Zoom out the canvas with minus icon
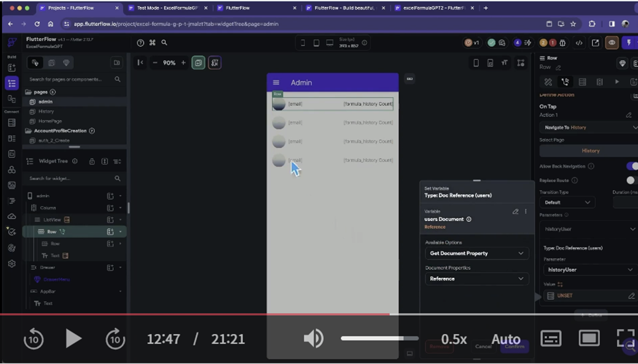Viewport: 638px width, 364px height. [155, 63]
